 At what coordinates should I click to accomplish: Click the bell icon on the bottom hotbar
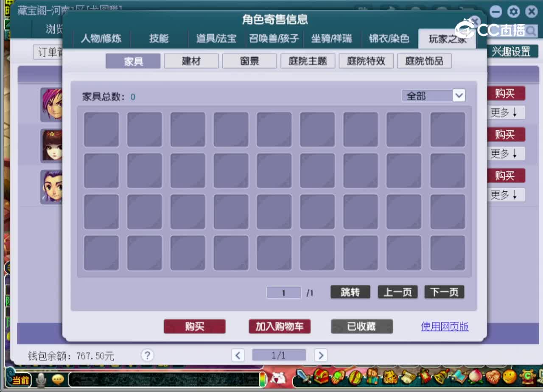(441, 378)
